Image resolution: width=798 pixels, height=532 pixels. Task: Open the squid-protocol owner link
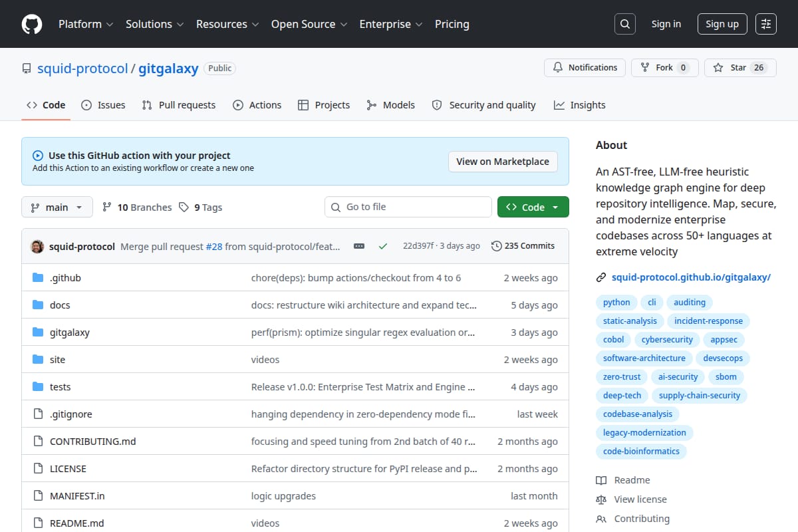click(82, 68)
